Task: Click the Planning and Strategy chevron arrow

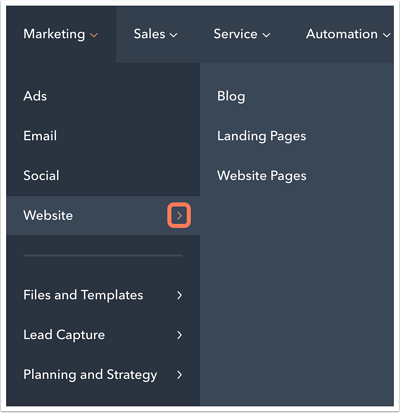Action: pyautogui.click(x=180, y=375)
